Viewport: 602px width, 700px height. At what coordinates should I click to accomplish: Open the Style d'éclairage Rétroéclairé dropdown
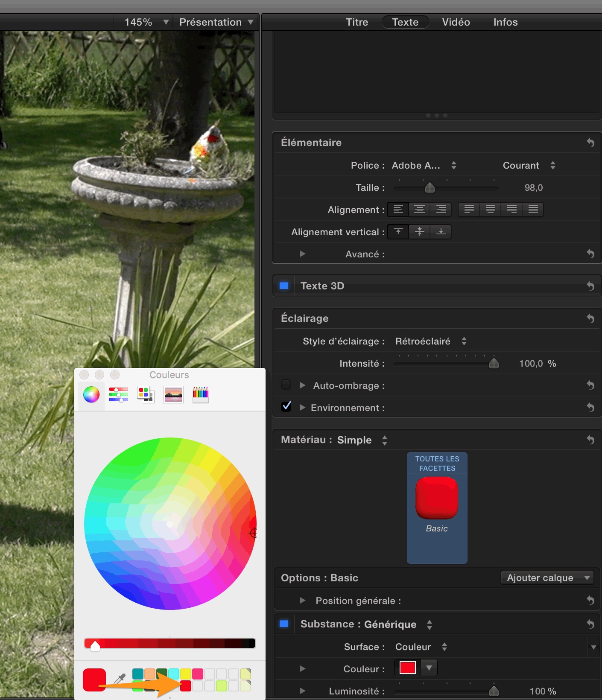(x=431, y=341)
